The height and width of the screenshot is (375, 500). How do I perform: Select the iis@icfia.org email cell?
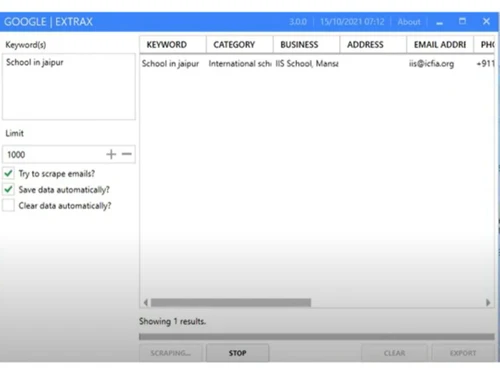pyautogui.click(x=431, y=64)
